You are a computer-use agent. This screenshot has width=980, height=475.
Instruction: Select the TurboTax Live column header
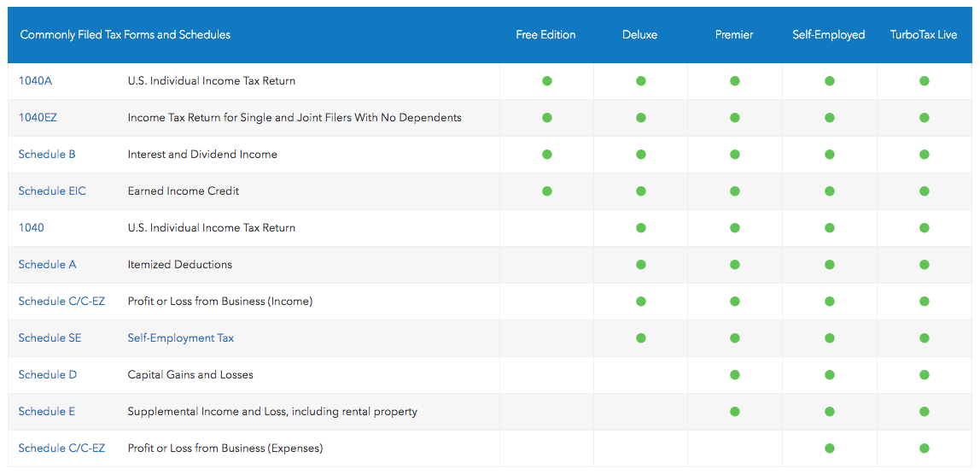coord(924,35)
